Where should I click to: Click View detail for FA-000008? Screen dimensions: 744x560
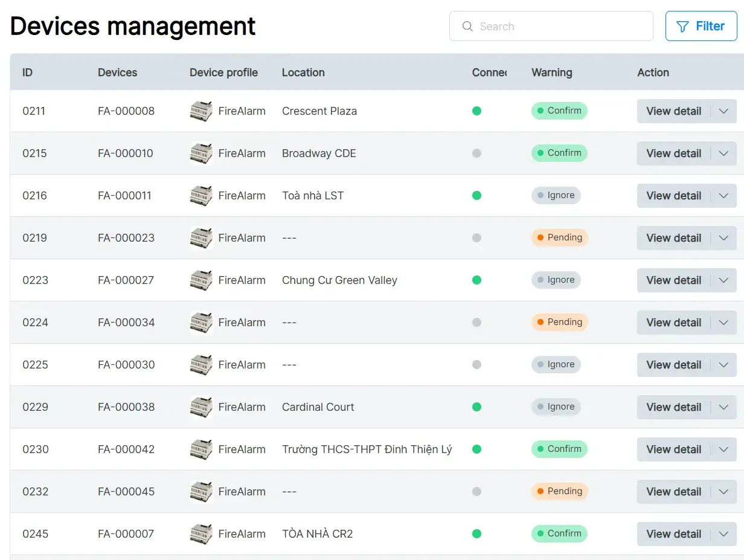pos(674,111)
